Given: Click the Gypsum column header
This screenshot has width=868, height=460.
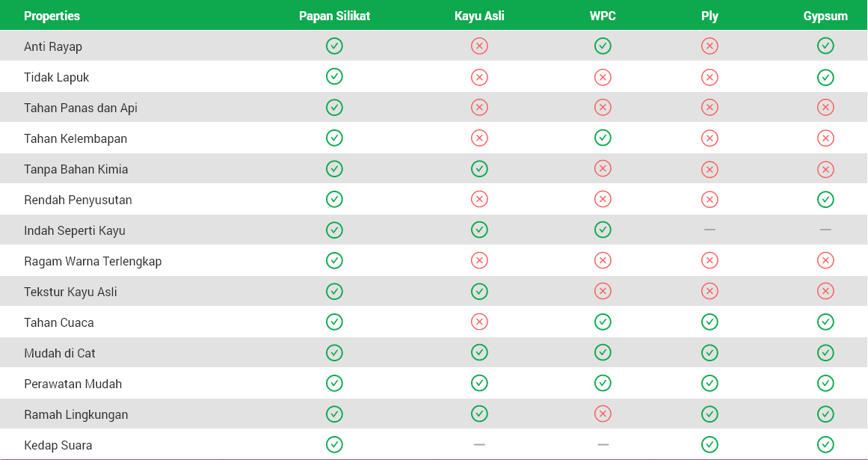Looking at the screenshot, I should 825,16.
